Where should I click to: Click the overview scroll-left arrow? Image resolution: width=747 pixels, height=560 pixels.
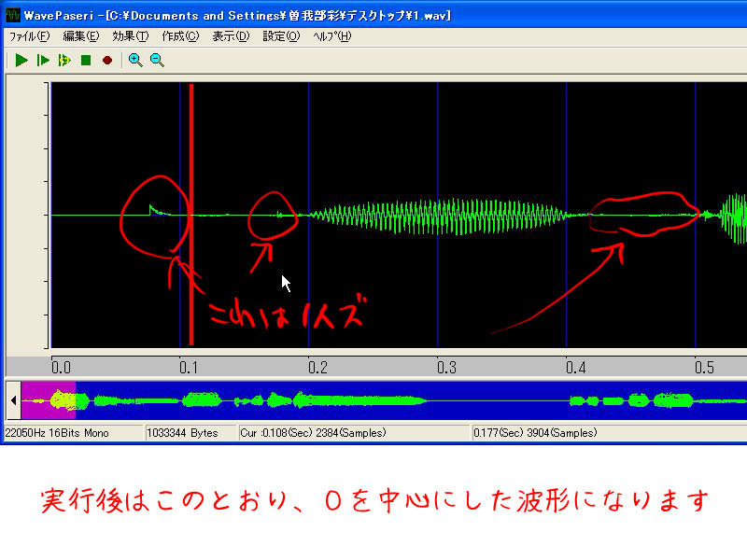click(x=13, y=400)
